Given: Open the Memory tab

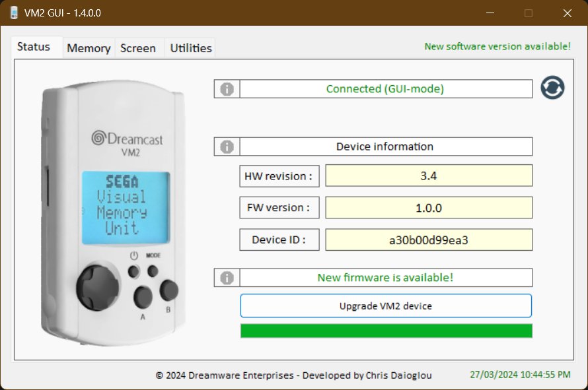Looking at the screenshot, I should [89, 48].
